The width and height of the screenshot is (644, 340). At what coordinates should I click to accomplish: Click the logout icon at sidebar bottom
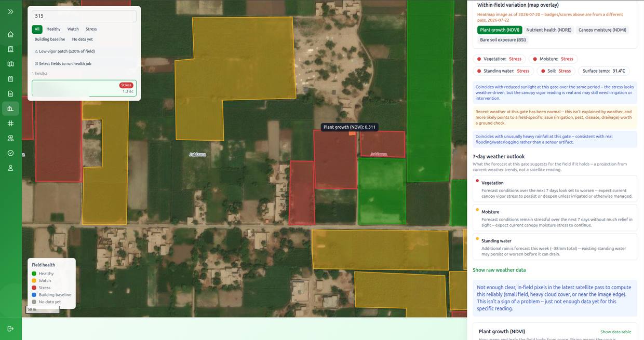[10, 329]
